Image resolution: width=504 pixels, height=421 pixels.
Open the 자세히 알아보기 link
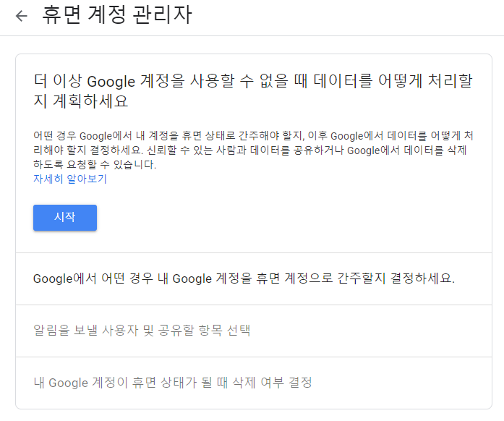(69, 179)
